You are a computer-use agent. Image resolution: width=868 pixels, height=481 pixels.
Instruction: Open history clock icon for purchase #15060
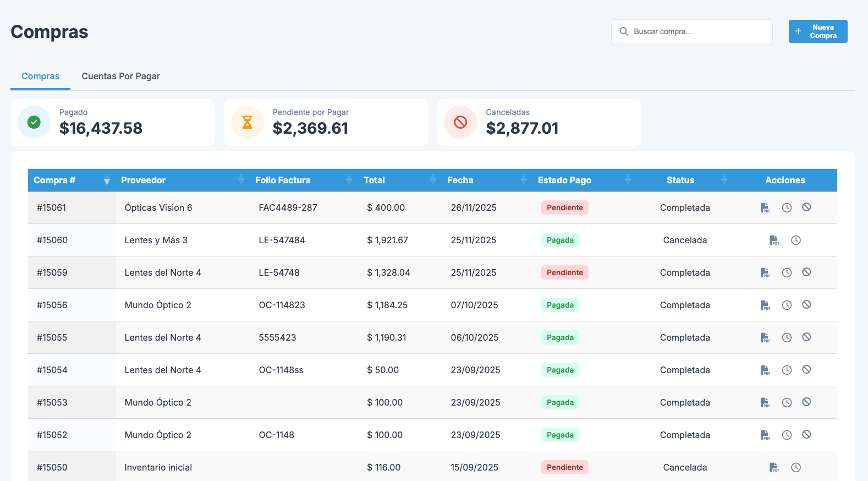pos(796,240)
